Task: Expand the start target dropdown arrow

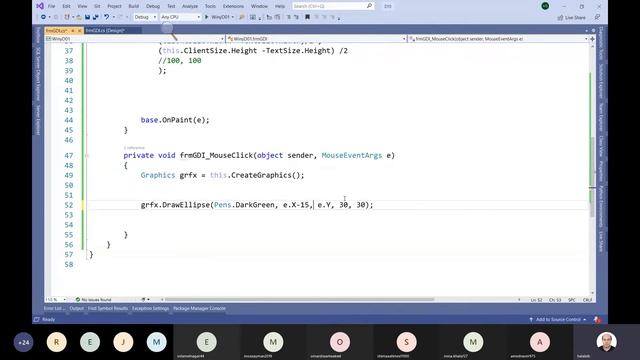Action: (x=233, y=17)
